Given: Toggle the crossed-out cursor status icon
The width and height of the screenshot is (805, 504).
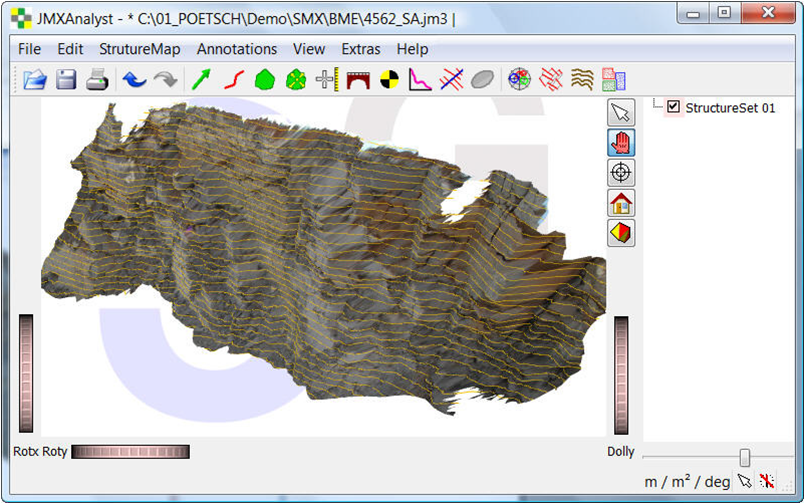Looking at the screenshot, I should [x=766, y=481].
